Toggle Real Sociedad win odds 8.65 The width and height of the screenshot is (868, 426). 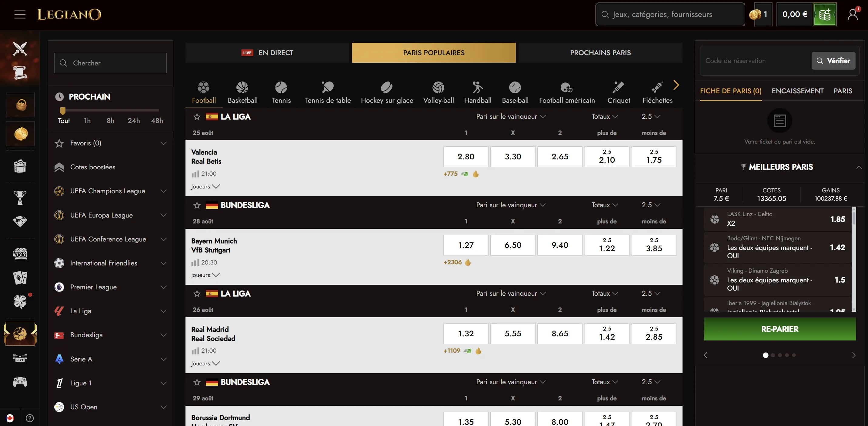pos(560,333)
